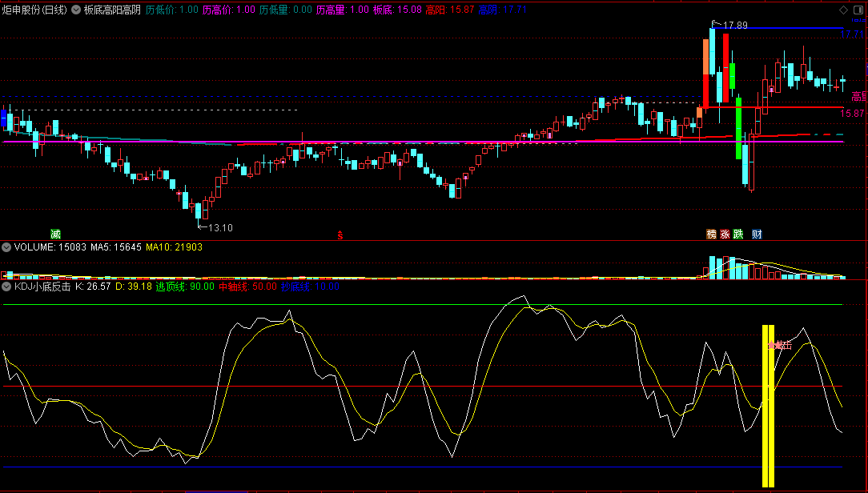Click the blue 财 event marker
Viewport: 868px width, 493px height.
coord(757,234)
